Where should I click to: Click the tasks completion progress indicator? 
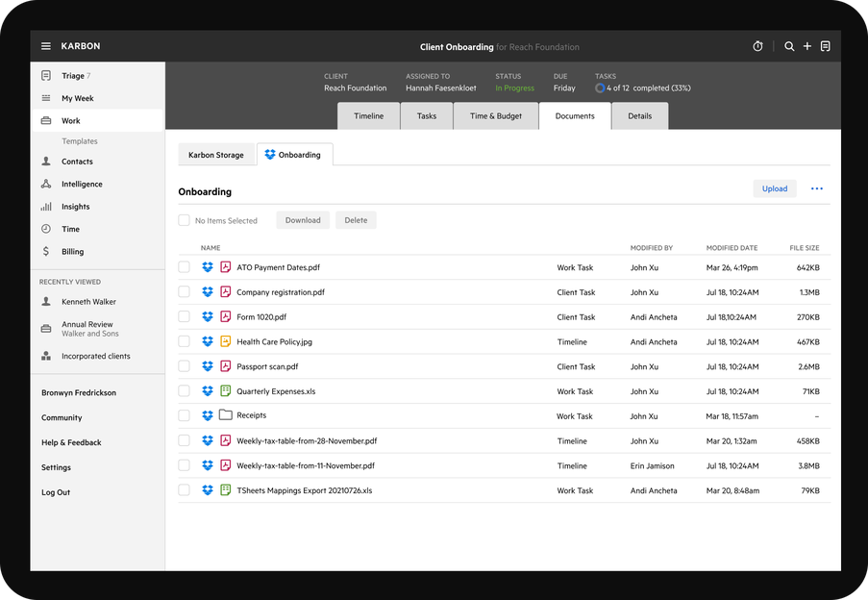click(x=602, y=87)
